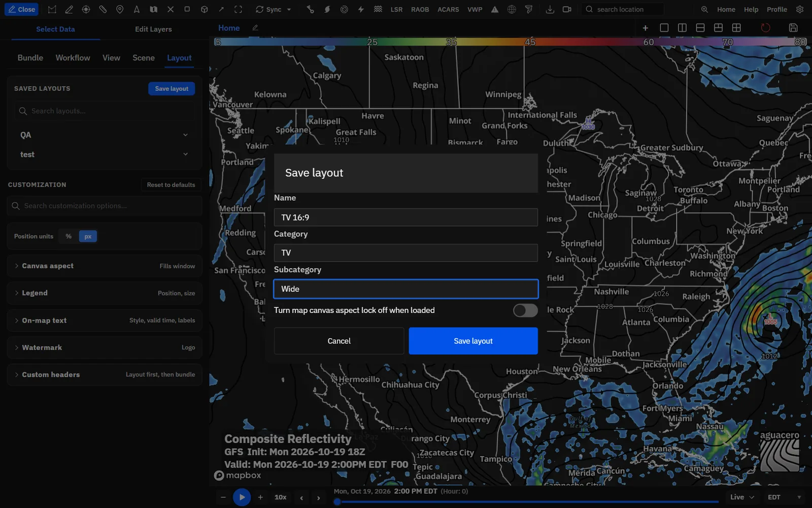The width and height of the screenshot is (812, 508).
Task: Switch to the Bundle tab
Action: [30, 58]
